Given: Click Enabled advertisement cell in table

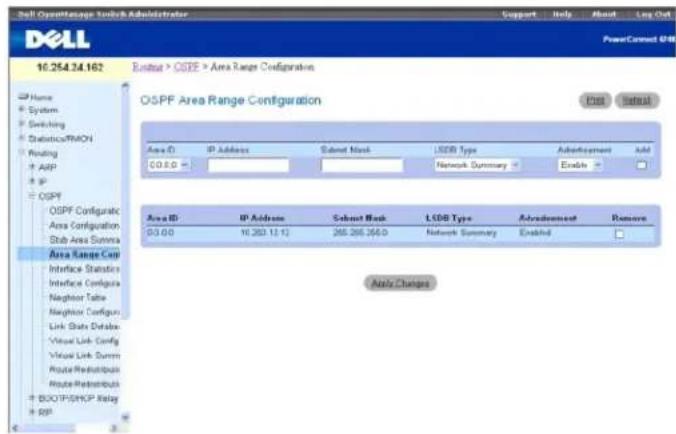Looking at the screenshot, I should 535,233.
